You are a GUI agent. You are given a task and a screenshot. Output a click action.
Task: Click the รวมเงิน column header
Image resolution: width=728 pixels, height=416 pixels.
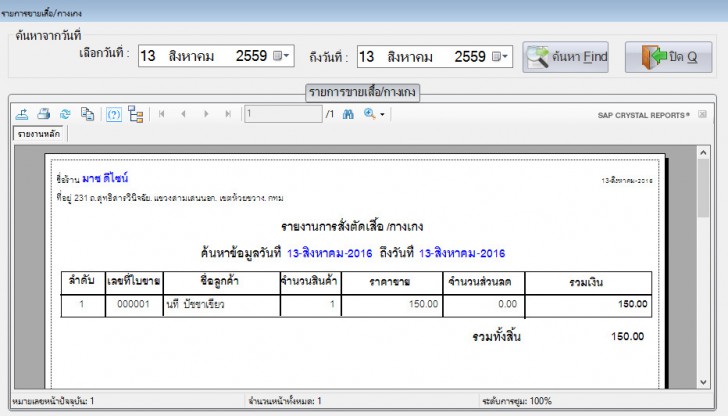pos(586,282)
